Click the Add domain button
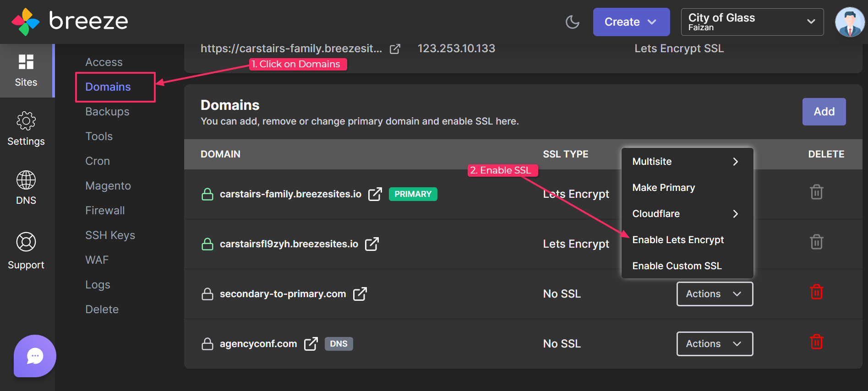The width and height of the screenshot is (868, 391). pyautogui.click(x=824, y=112)
